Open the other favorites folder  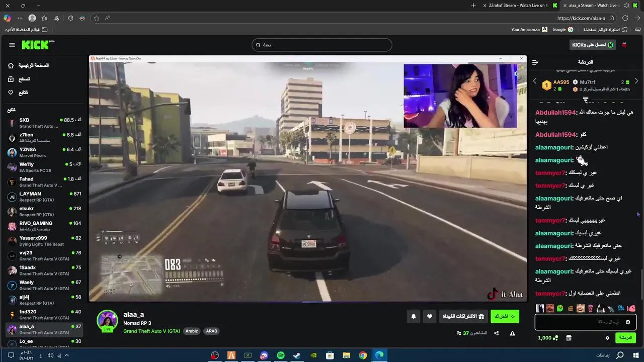tap(26, 30)
